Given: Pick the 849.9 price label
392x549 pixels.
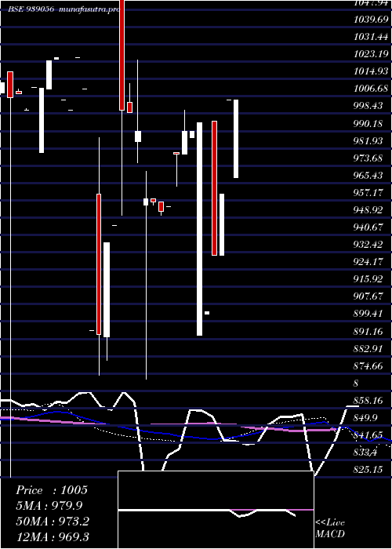Looking at the screenshot, I should tap(366, 418).
